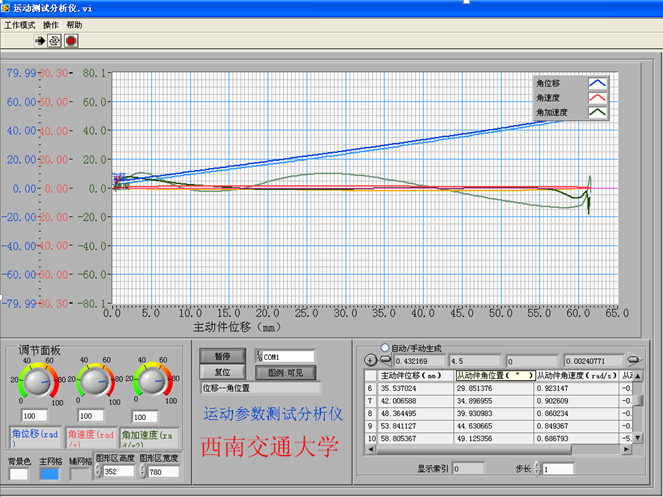Click the 100 value field under 角加速度 knob
This screenshot has height=497, width=663.
pyautogui.click(x=145, y=417)
